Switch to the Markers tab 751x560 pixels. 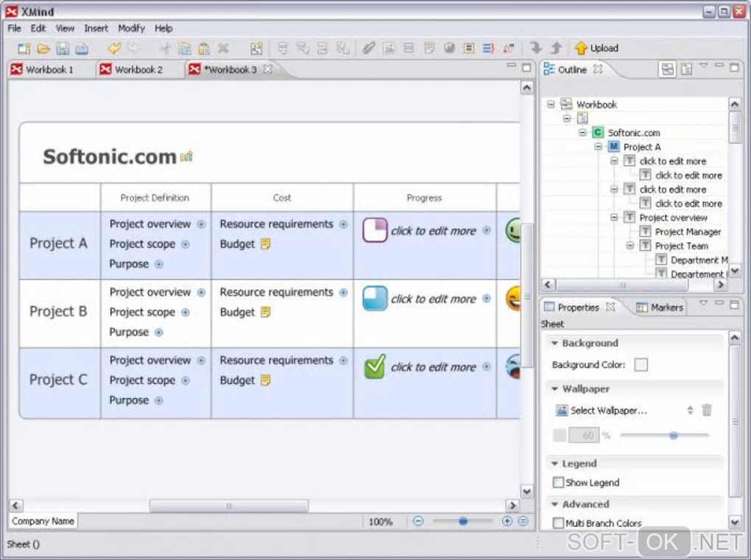click(660, 308)
